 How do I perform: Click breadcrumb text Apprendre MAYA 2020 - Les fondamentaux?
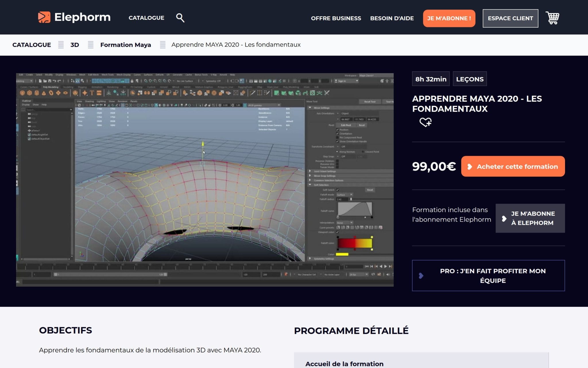click(x=236, y=45)
